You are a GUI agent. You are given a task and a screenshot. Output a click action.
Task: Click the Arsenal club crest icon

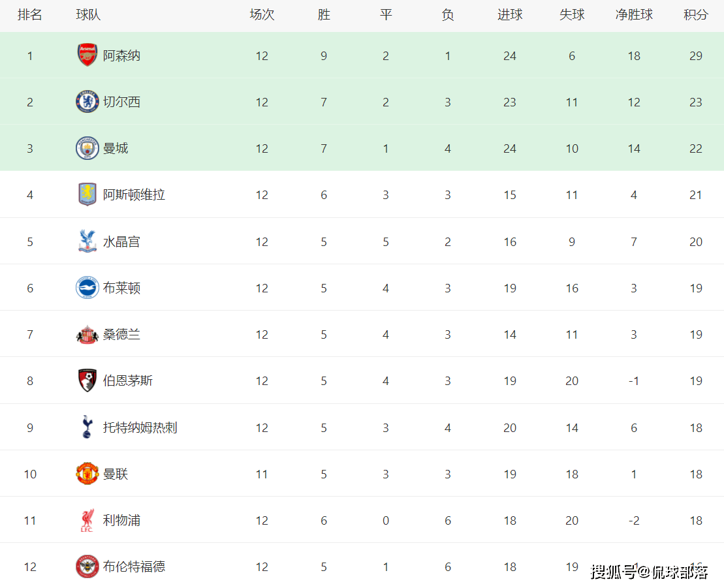pyautogui.click(x=87, y=55)
